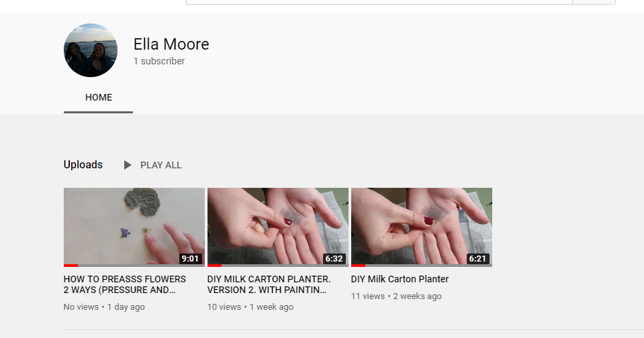
Task: Click the search button beside the search field
Action: tap(594, 2)
